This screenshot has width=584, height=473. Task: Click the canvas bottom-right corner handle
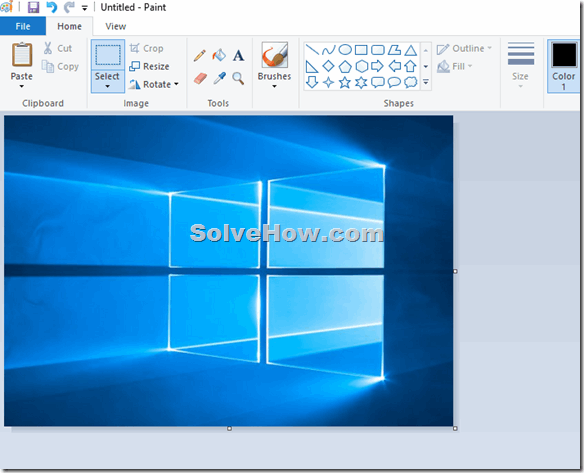[x=455, y=429]
